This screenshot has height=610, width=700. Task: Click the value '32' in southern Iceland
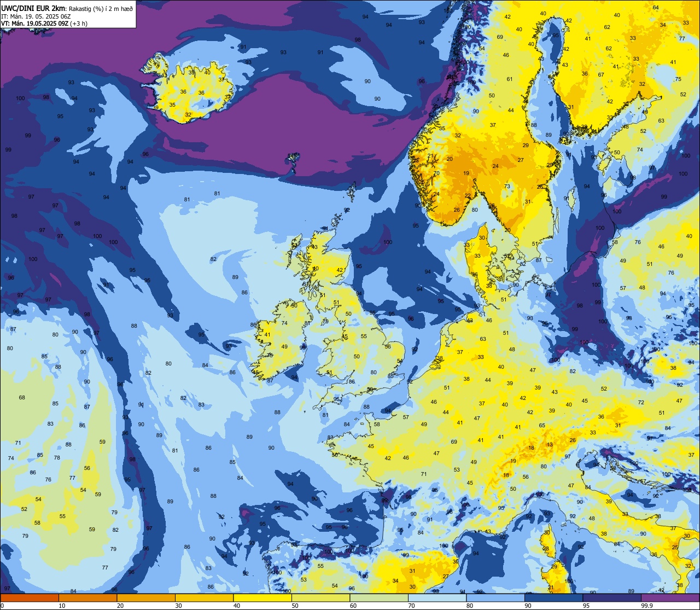[x=188, y=115]
